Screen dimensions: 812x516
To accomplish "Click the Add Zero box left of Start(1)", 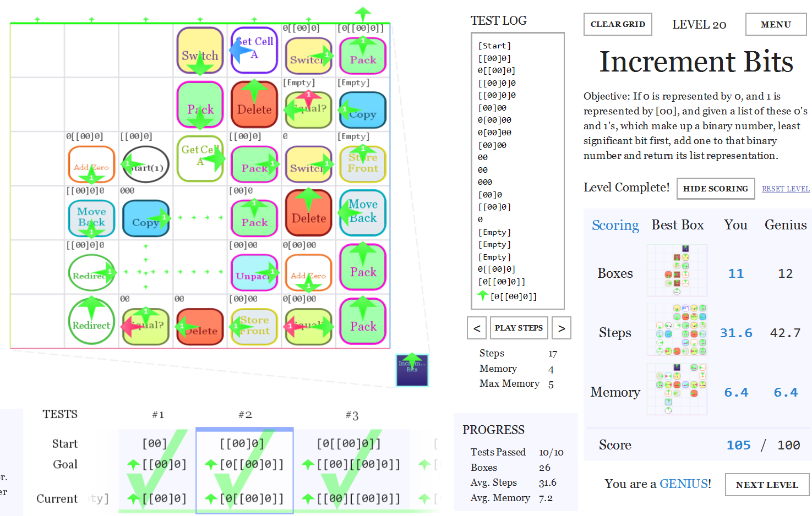I will point(91,164).
